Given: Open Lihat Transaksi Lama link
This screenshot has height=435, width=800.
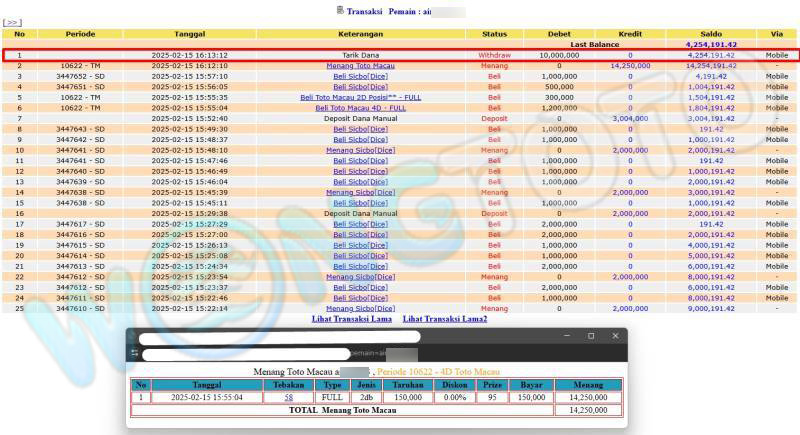Looking at the screenshot, I should coord(351,318).
